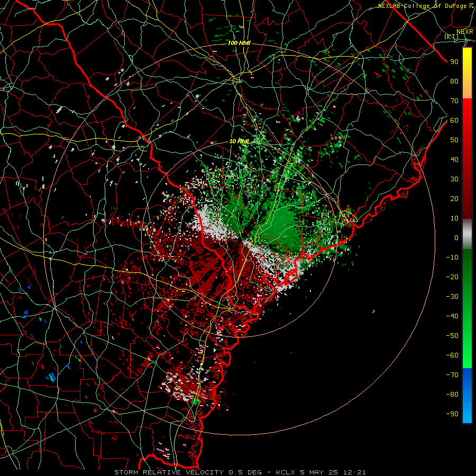Image resolution: width=476 pixels, height=476 pixels.
Task: Select the 40 value on velocity scale
Action: coord(454,159)
